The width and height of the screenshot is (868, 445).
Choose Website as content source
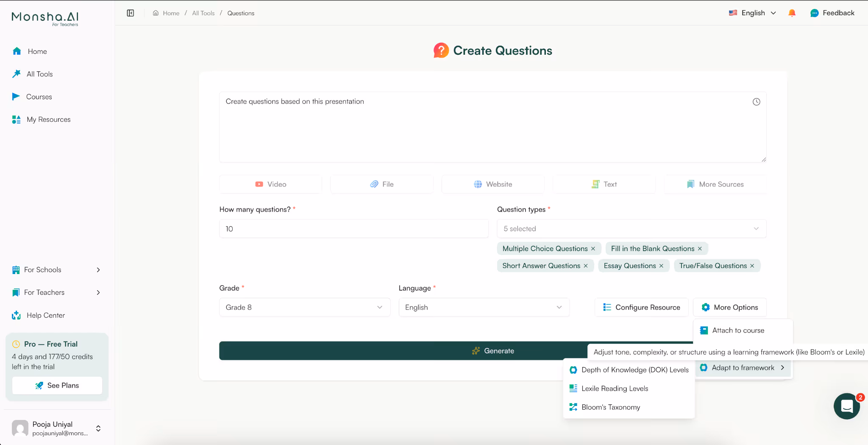point(492,184)
